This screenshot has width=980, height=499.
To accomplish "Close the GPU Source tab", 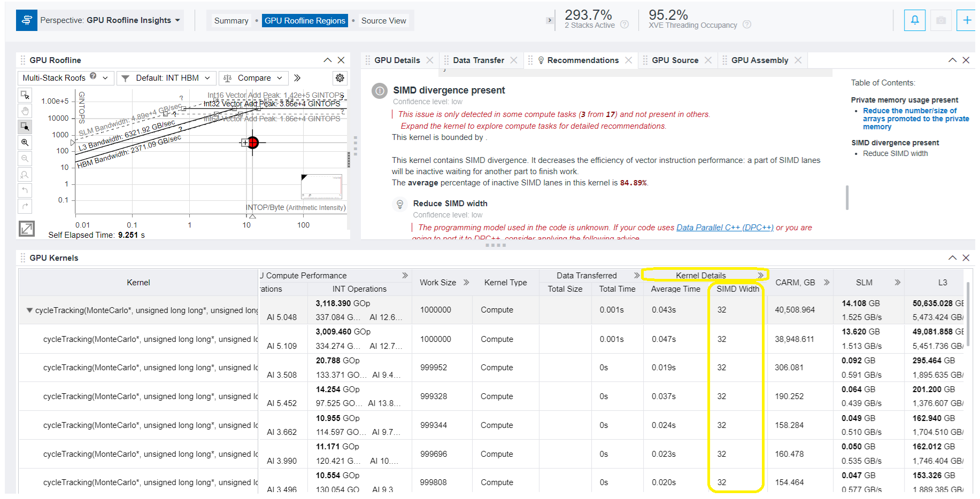I will click(708, 60).
